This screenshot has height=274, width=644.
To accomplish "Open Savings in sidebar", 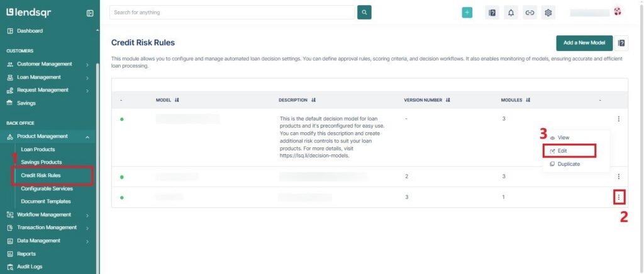I will (26, 103).
